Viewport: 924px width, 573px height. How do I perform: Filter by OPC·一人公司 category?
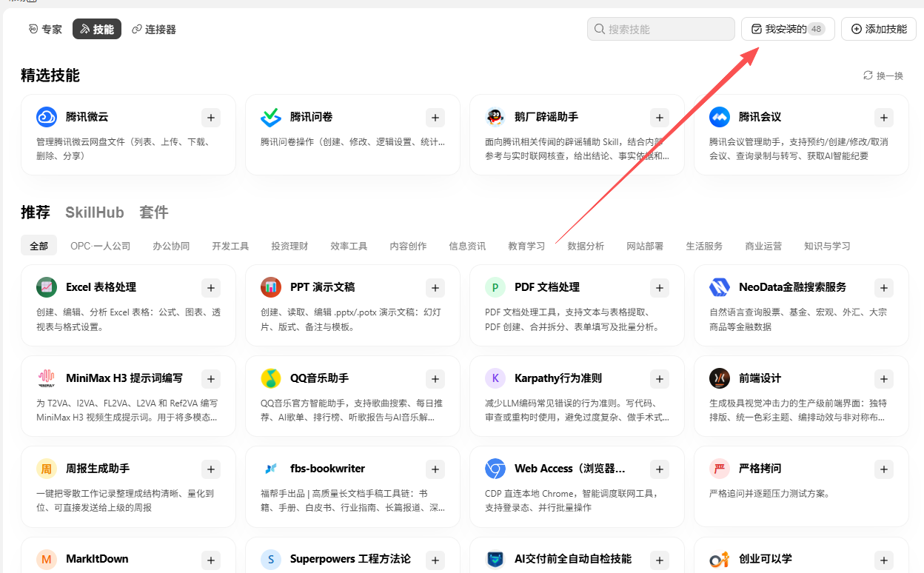click(101, 246)
